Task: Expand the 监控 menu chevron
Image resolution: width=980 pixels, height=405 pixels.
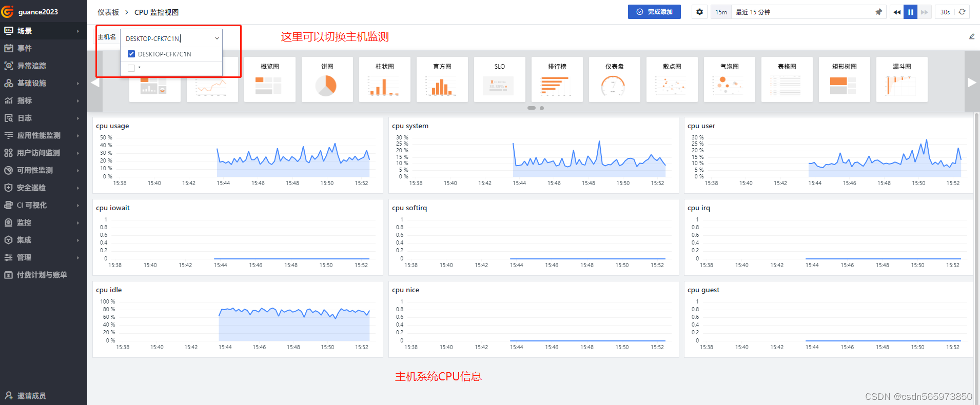Action: tap(78, 222)
